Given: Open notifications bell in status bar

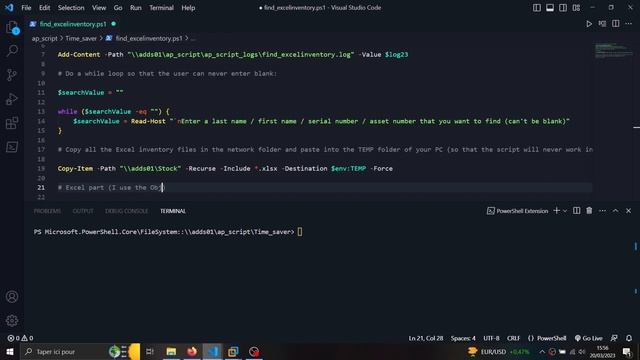Looking at the screenshot, I should pos(629,338).
